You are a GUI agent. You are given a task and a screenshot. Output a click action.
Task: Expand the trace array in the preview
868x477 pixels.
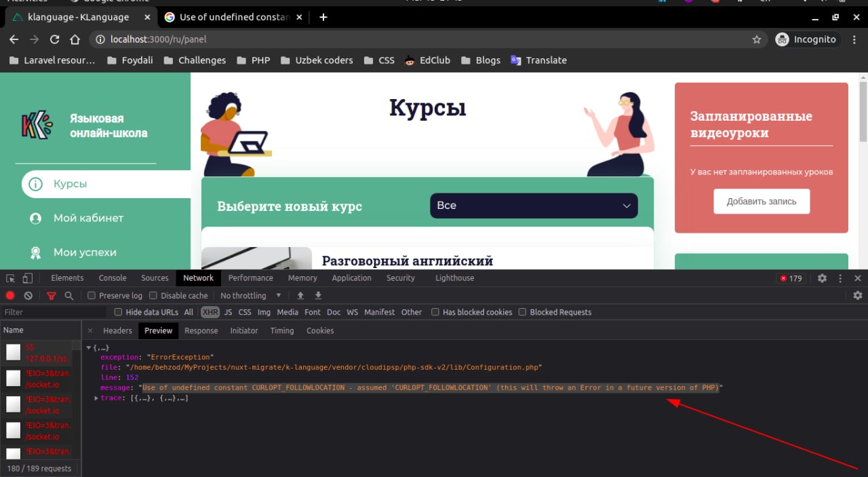(96, 398)
